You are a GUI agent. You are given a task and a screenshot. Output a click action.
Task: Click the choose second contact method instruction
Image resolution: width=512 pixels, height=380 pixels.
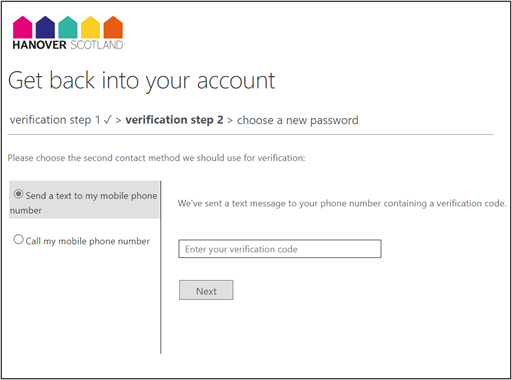(156, 158)
